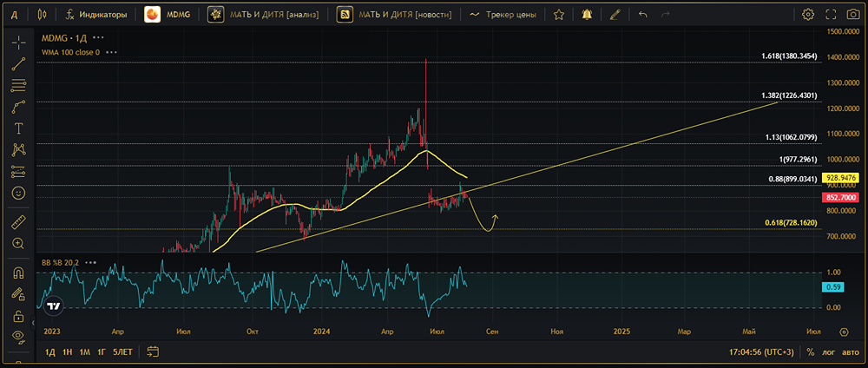The width and height of the screenshot is (868, 368).
Task: Set the range to 5ЛЕТ
Action: pyautogui.click(x=122, y=352)
